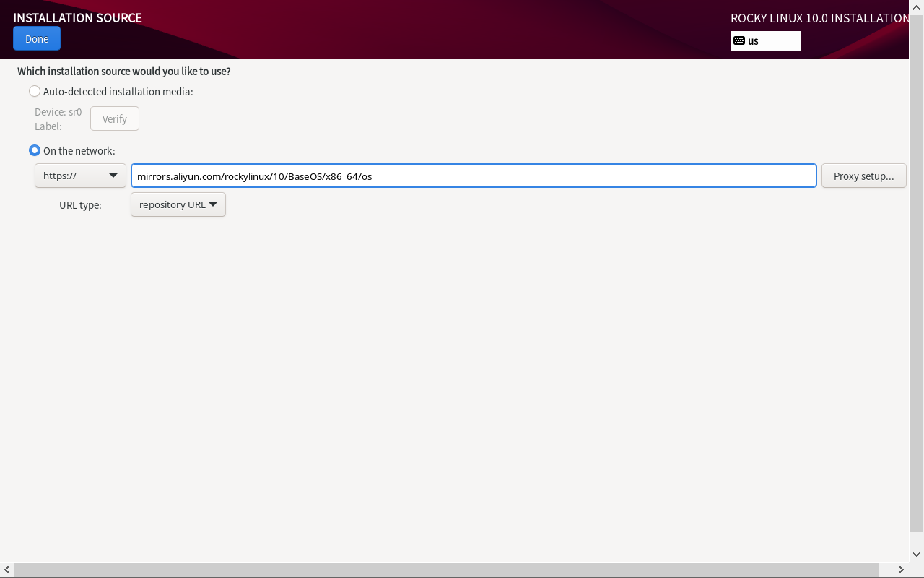Viewport: 924px width, 578px height.
Task: Click the horizontal scrollbar left arrow
Action: [x=7, y=570]
